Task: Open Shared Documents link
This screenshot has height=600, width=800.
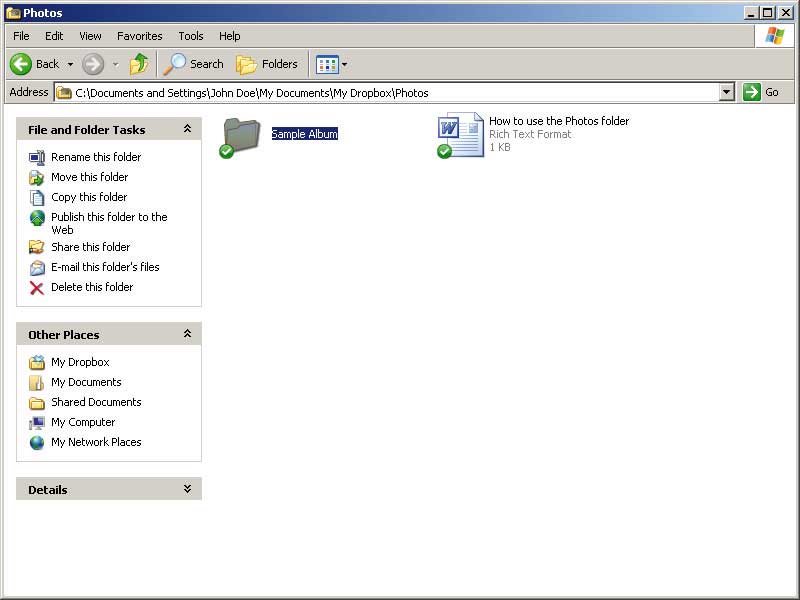Action: (96, 402)
